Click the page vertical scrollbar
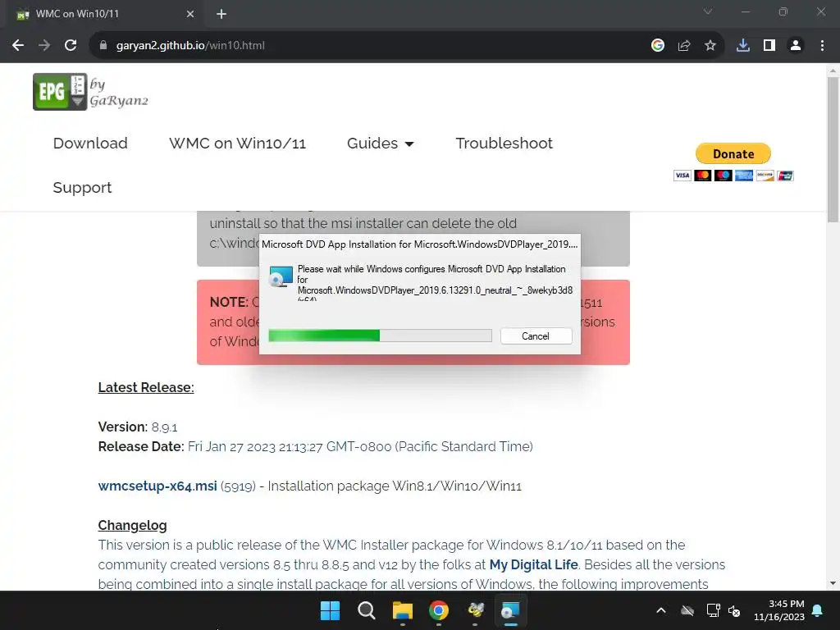Viewport: 840px width, 630px height. pos(833,149)
